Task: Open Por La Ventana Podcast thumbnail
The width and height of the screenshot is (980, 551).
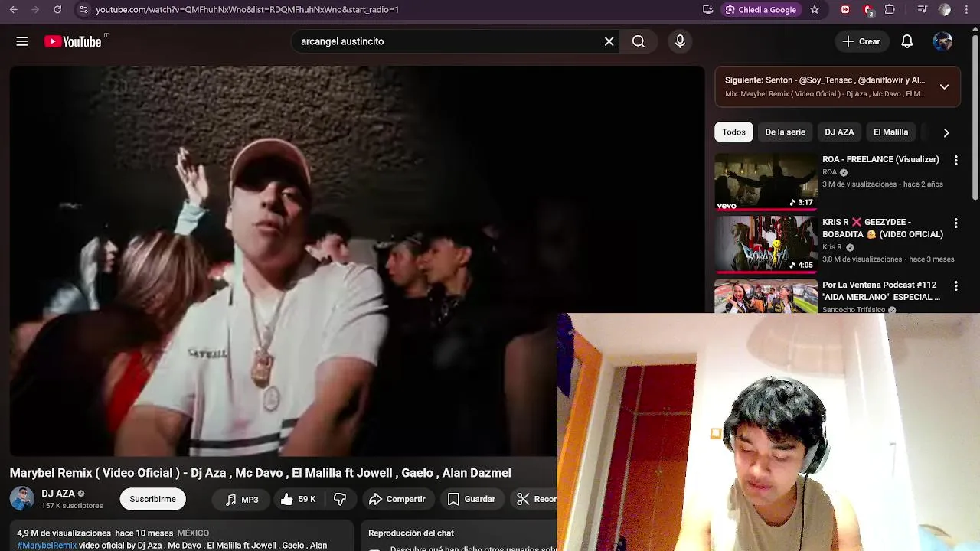Action: point(766,296)
